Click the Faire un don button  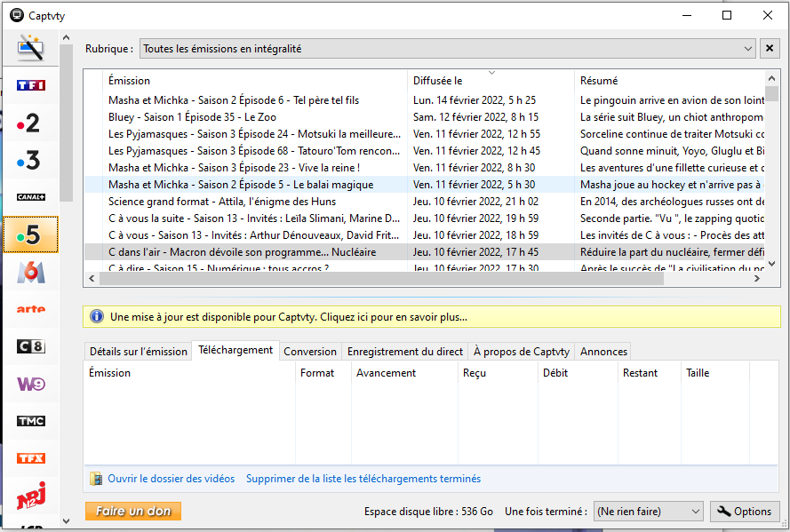(133, 511)
